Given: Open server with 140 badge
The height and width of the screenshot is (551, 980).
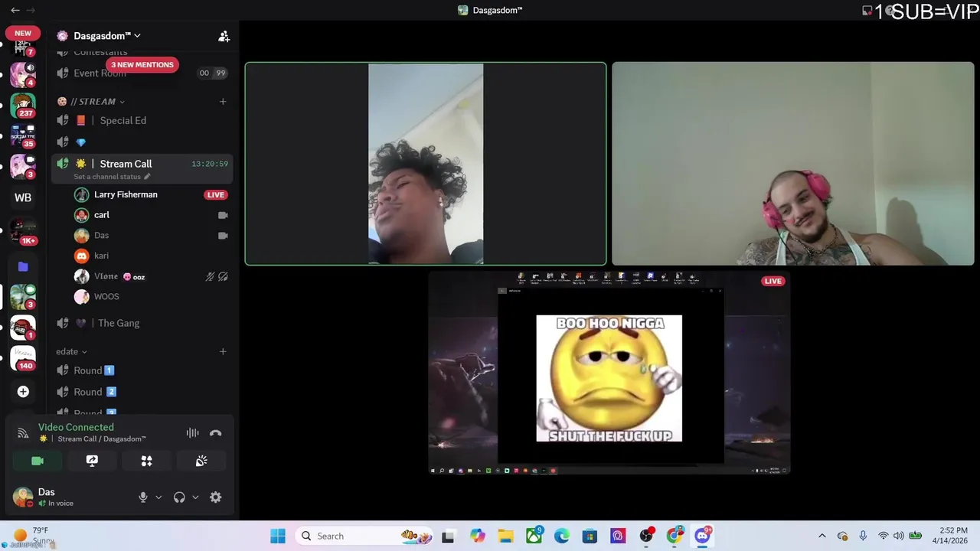Looking at the screenshot, I should click(x=23, y=358).
